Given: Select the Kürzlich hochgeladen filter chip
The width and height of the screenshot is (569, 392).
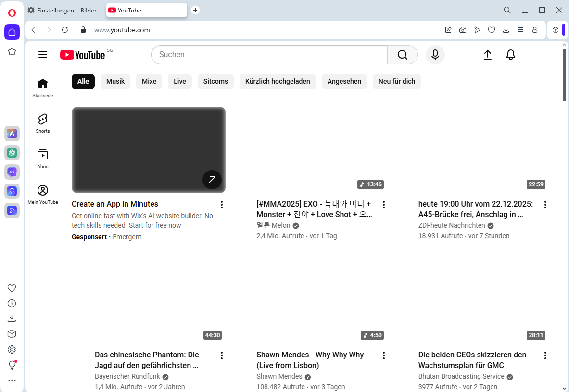Looking at the screenshot, I should 278,82.
